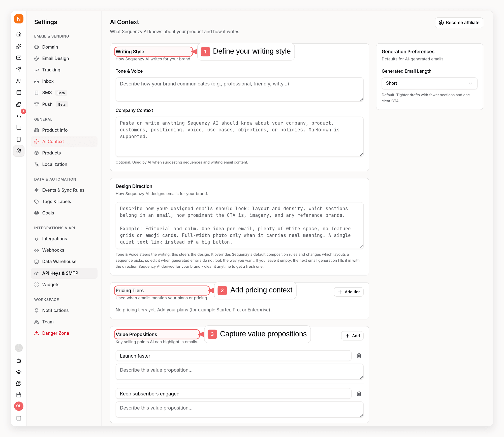Click the Design Direction text area

tap(239, 225)
